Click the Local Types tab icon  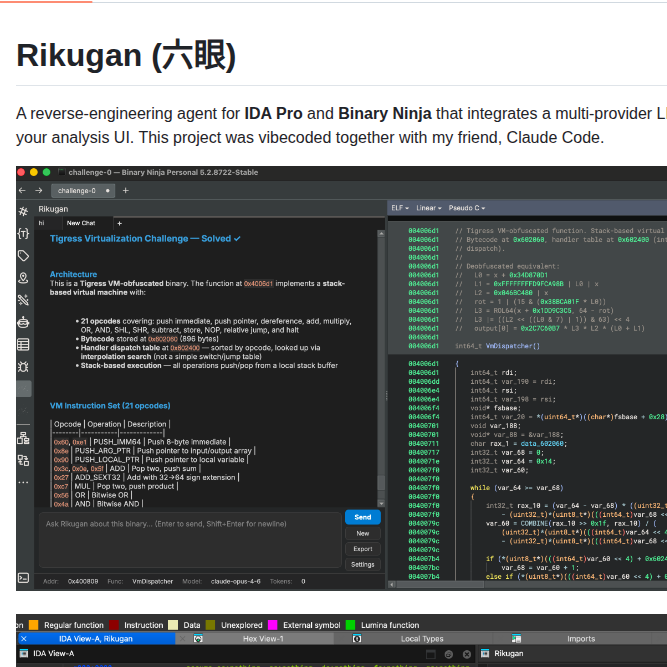(357, 638)
